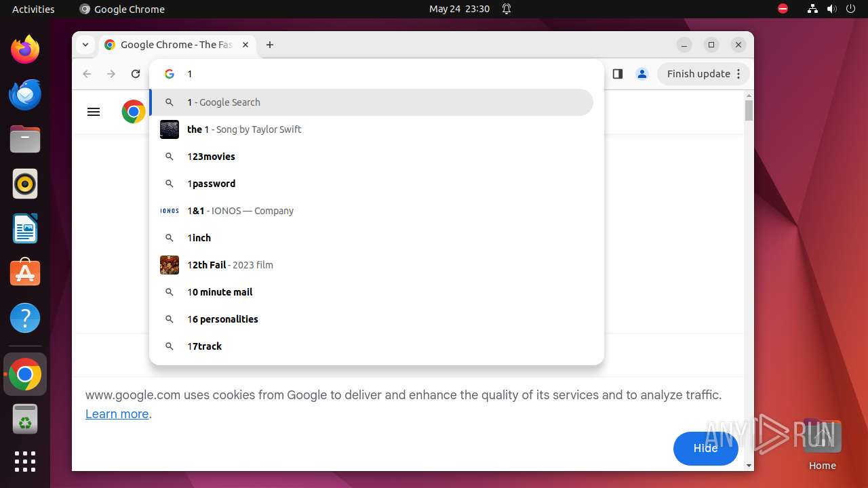This screenshot has height=488, width=868.
Task: Launch Thunderbird mail from the dock
Action: [x=25, y=94]
